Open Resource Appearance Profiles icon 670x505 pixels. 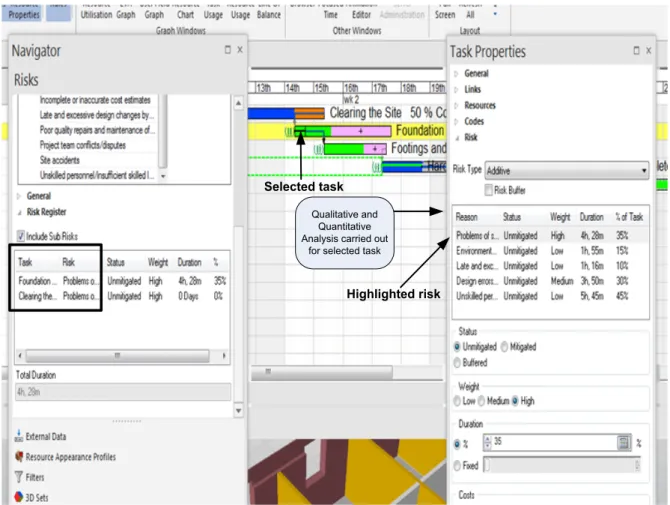pos(19,457)
